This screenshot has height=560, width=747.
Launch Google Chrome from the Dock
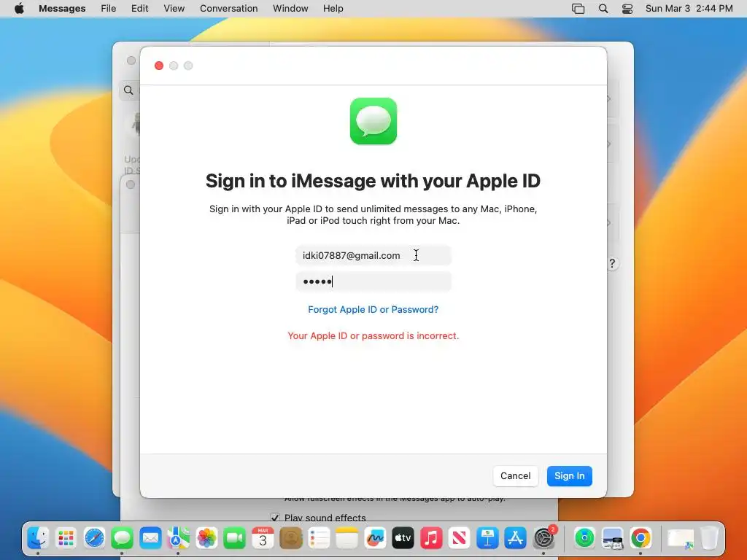pos(640,538)
